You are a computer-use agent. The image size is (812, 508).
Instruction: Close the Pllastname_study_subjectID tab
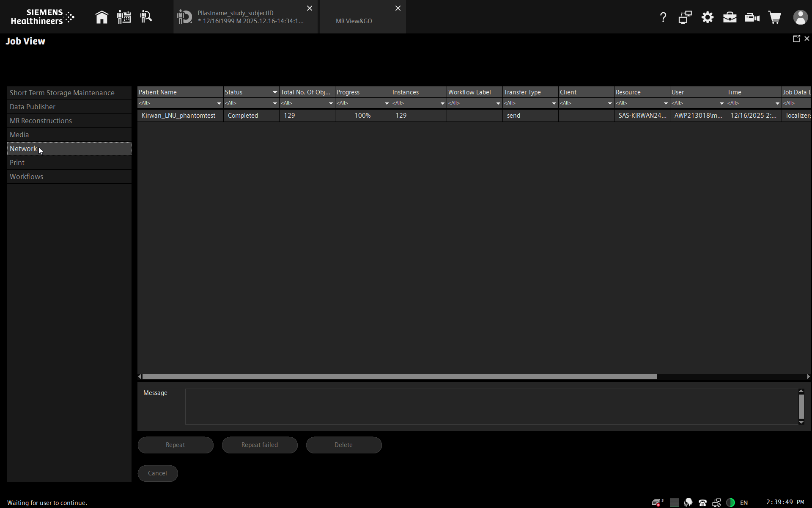click(x=310, y=8)
